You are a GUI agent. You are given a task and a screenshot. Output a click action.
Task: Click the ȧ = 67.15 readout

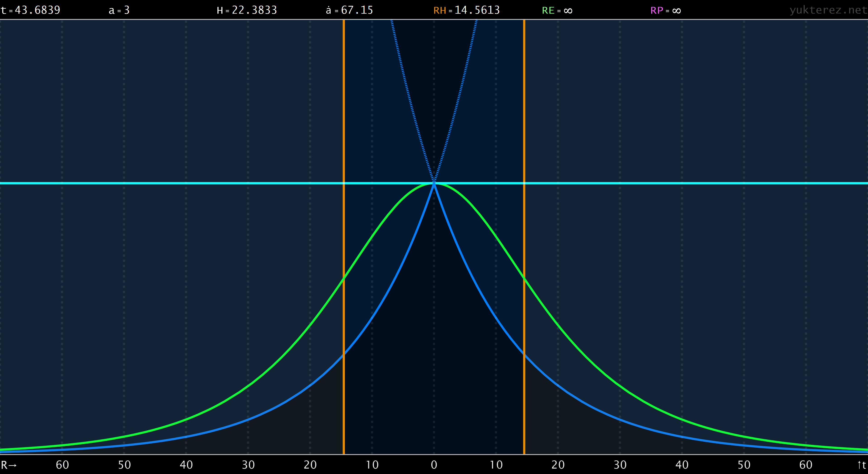(349, 10)
